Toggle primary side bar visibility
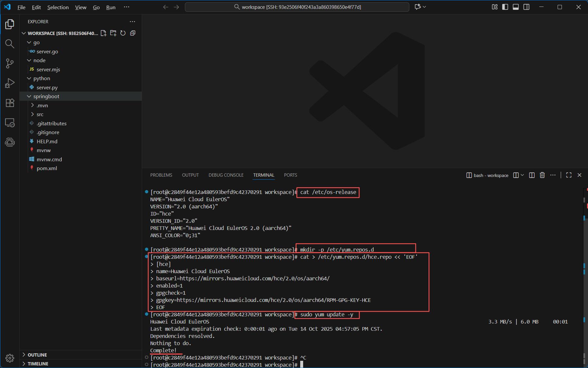 [505, 7]
